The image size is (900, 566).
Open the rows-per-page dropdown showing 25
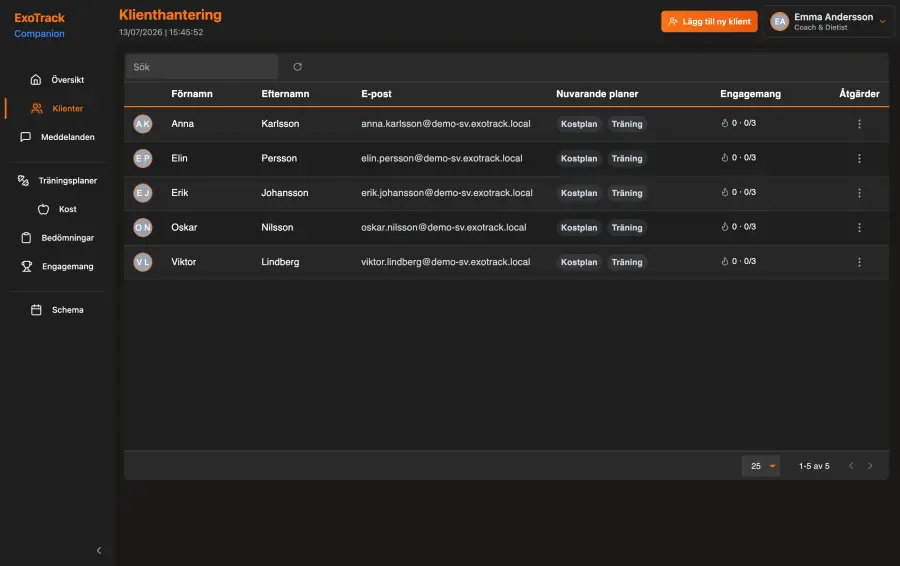point(761,466)
